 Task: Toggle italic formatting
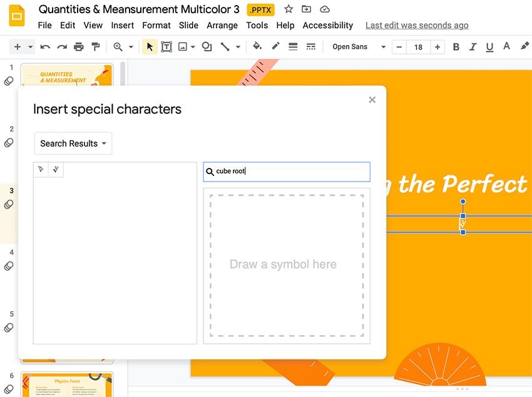pos(473,46)
